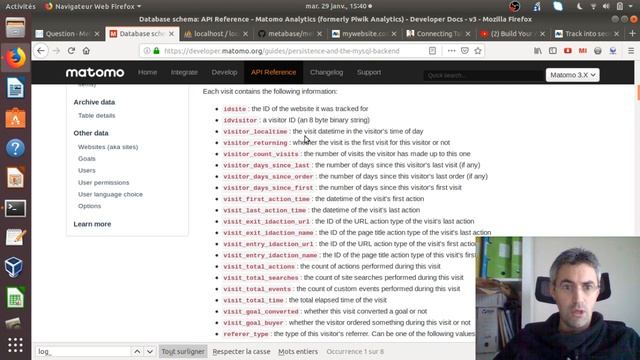Screen dimensions: 640x360
Task: Switch to the 'Question' tab
Action: click(68, 34)
